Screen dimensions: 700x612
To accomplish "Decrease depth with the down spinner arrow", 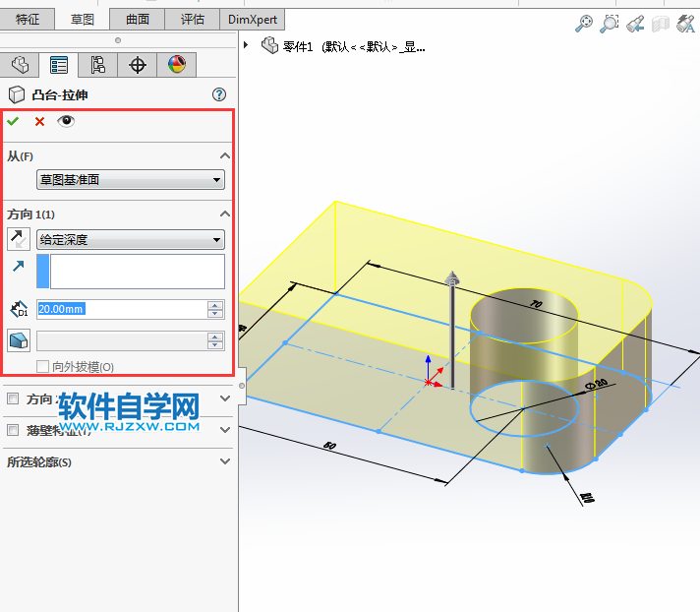I will point(215,314).
